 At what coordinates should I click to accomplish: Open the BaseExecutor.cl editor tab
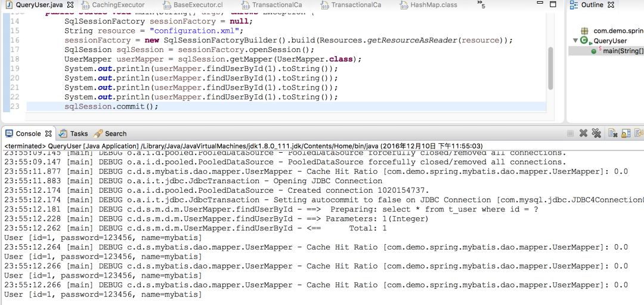tap(198, 5)
